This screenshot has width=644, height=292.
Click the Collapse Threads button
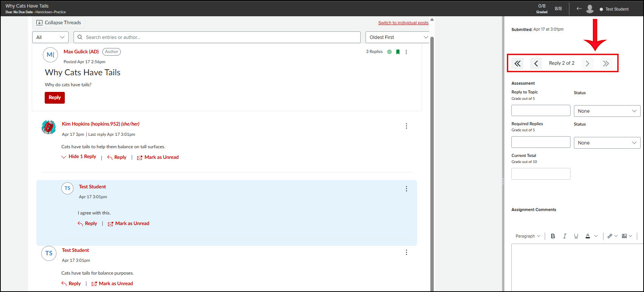click(59, 23)
